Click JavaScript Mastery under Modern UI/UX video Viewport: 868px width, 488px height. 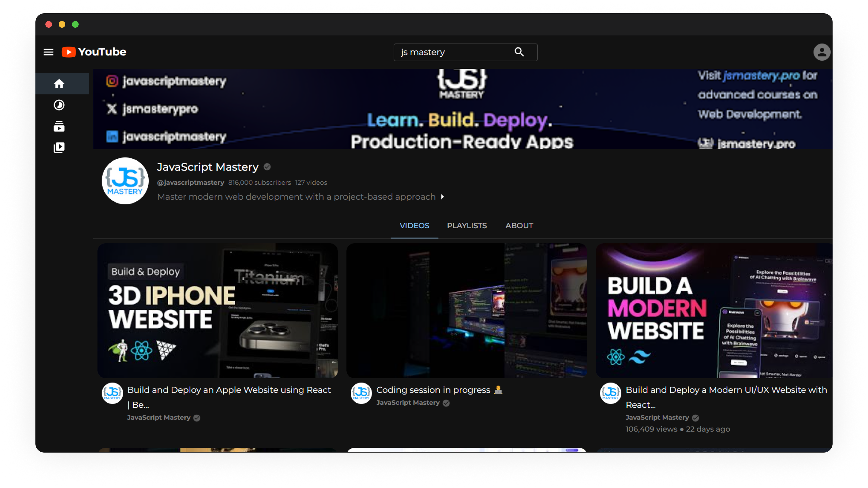point(657,418)
